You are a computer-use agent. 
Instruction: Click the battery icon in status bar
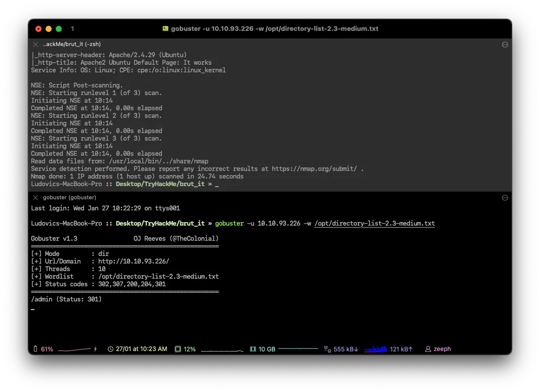(x=35, y=349)
